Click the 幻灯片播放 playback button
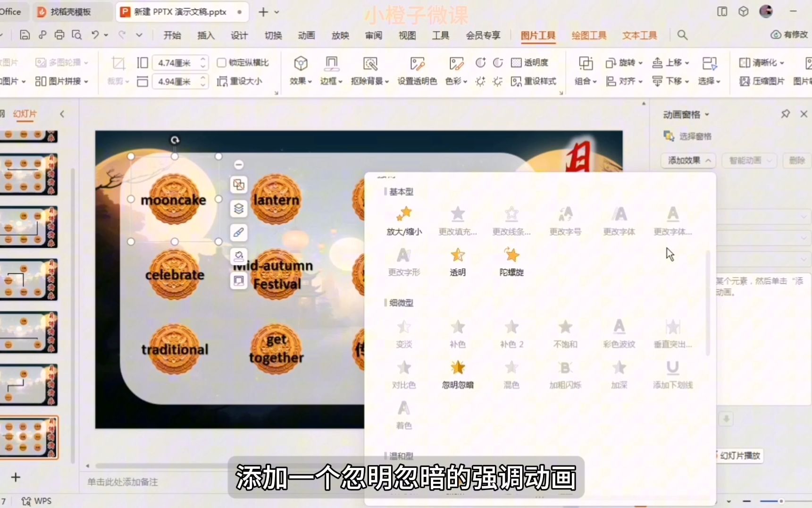Screen dimensions: 812x508 [x=738, y=455]
